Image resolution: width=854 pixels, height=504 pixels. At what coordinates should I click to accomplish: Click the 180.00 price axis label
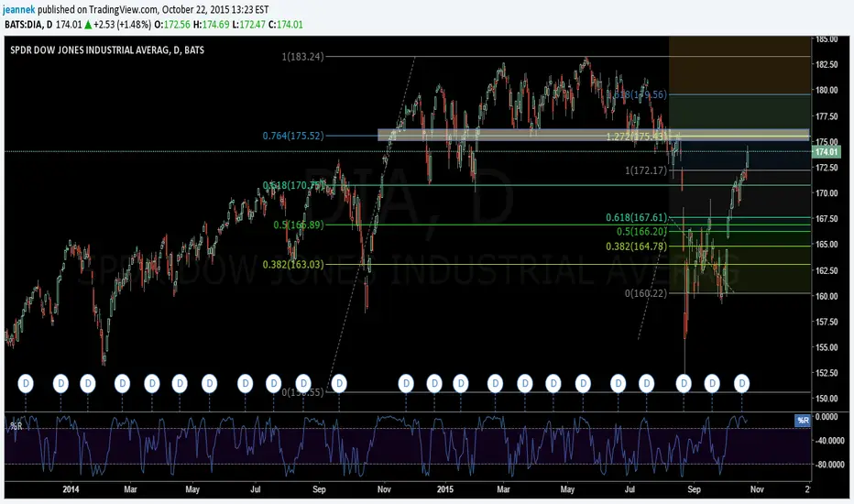(x=827, y=90)
